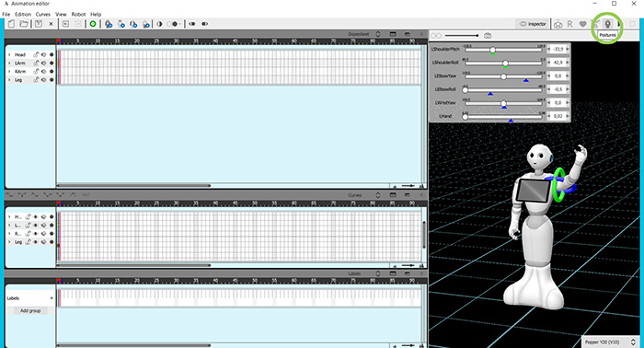Click the second eye-shaped toolbar icon
The height and width of the screenshot is (348, 644).
click(x=204, y=24)
